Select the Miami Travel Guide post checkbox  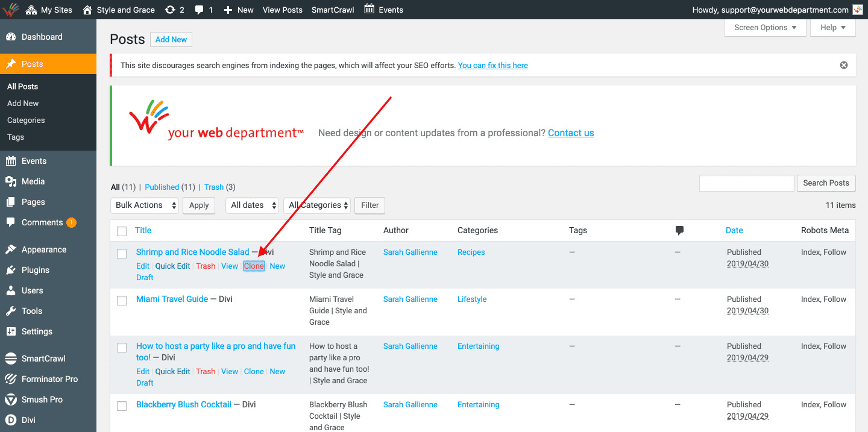tap(122, 300)
